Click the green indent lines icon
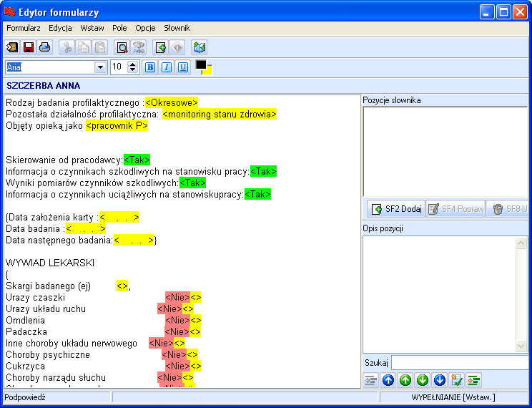Image resolution: width=532 pixels, height=408 pixels. pyautogui.click(x=473, y=380)
